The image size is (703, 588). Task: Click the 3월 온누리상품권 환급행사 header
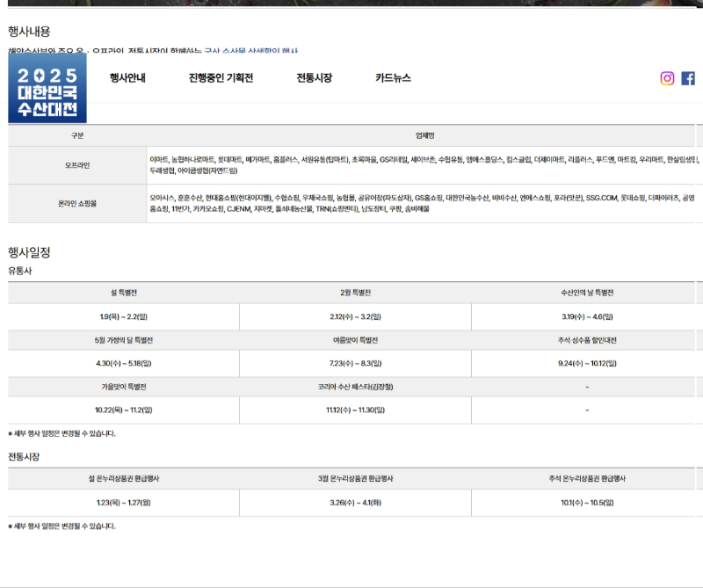pyautogui.click(x=355, y=478)
